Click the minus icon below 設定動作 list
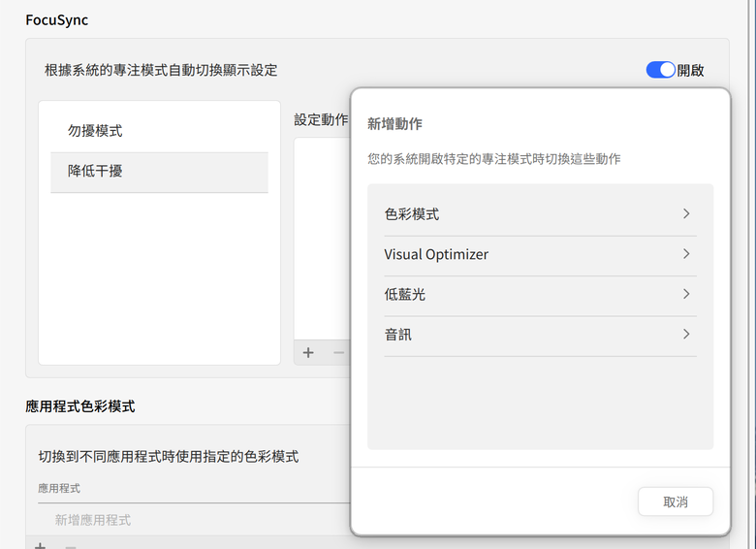This screenshot has width=756, height=549. [338, 352]
